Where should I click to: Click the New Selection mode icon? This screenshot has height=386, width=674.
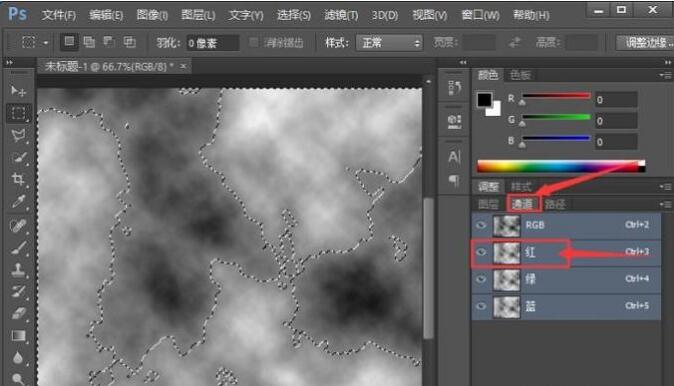[x=69, y=42]
